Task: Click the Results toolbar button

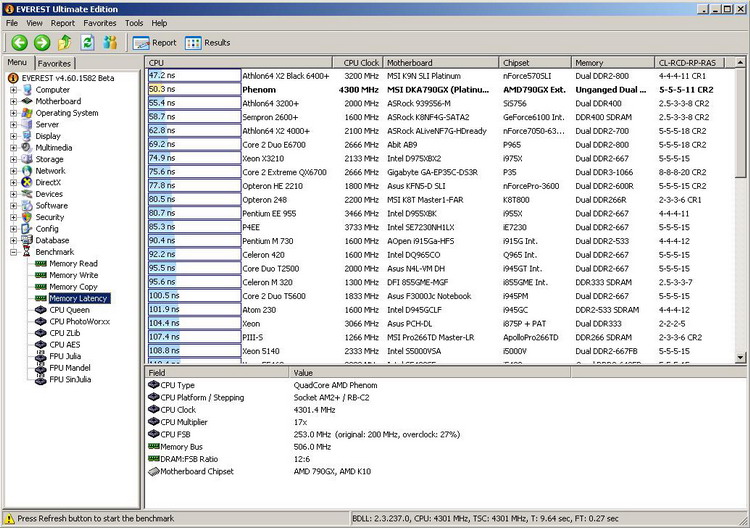Action: (208, 43)
